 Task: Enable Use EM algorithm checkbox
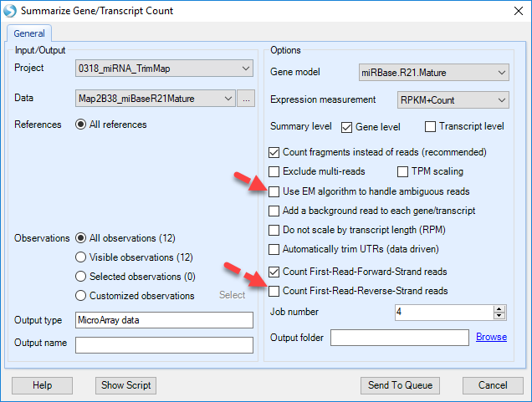[274, 191]
